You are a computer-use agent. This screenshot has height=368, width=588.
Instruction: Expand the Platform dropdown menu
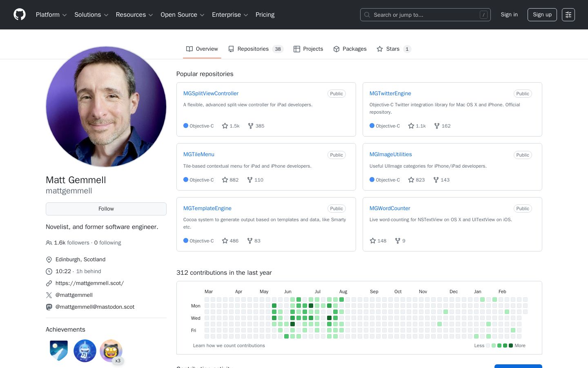click(x=51, y=15)
